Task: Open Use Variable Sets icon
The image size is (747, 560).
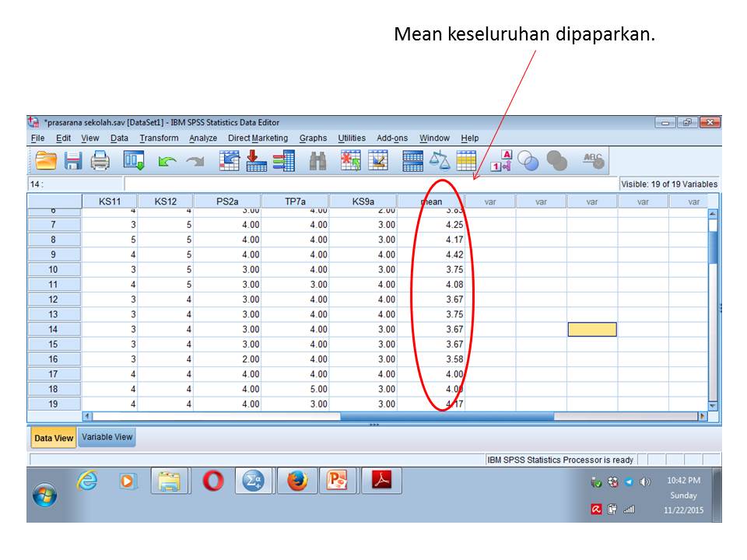Action: (528, 160)
